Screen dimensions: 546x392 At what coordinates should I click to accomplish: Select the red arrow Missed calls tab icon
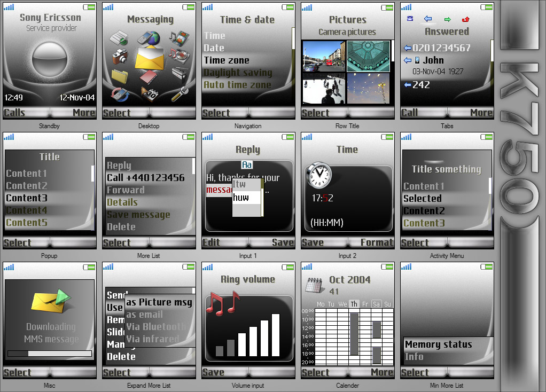tap(465, 19)
